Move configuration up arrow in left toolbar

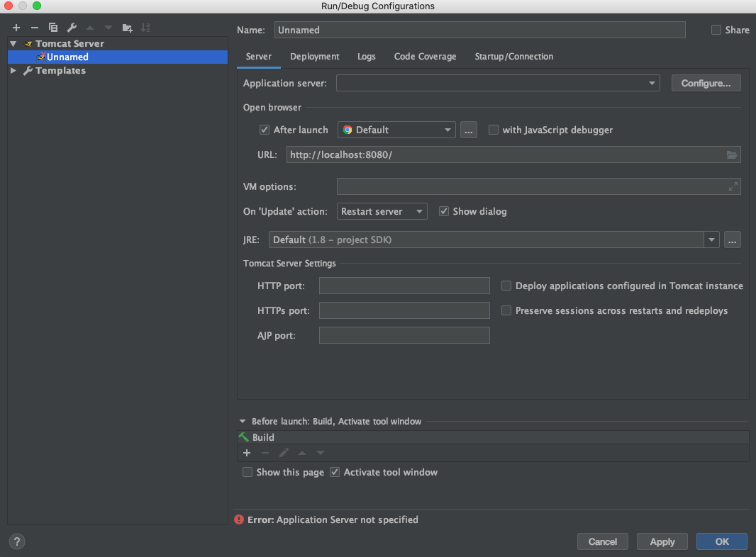click(x=90, y=28)
